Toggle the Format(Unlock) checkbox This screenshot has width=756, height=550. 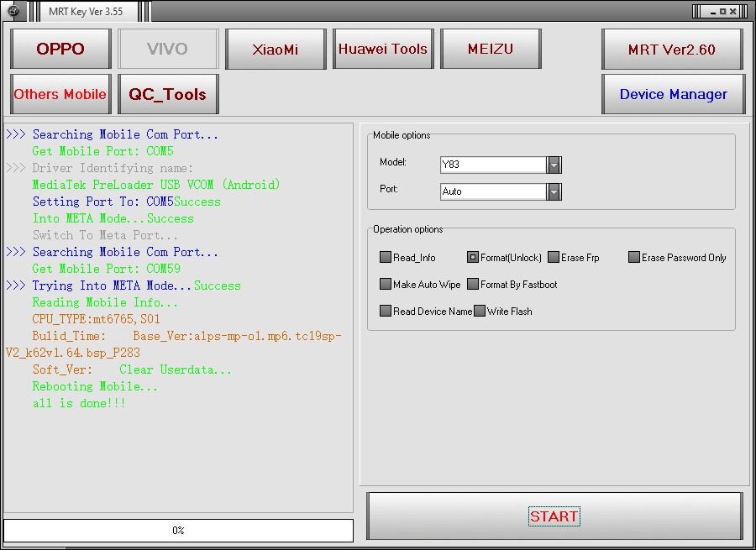click(x=472, y=257)
